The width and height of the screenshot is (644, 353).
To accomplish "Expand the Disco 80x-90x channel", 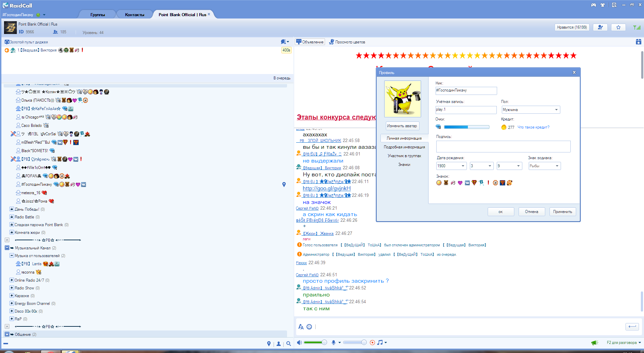I will [x=12, y=311].
